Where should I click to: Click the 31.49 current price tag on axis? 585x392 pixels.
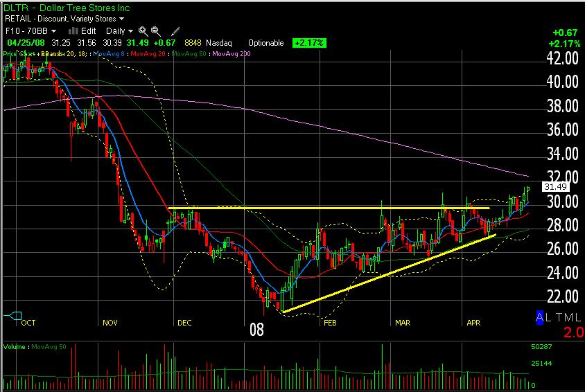coord(555,187)
